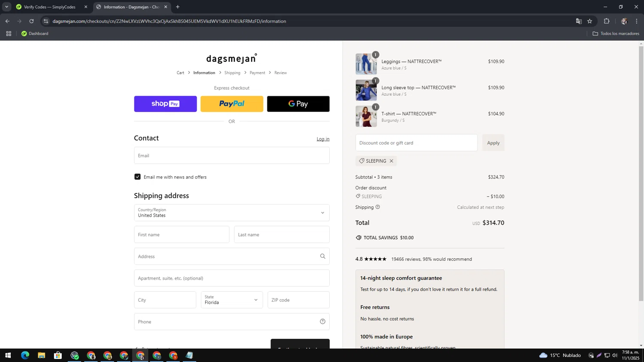
Task: Focus the Last name field
Action: pyautogui.click(x=282, y=235)
